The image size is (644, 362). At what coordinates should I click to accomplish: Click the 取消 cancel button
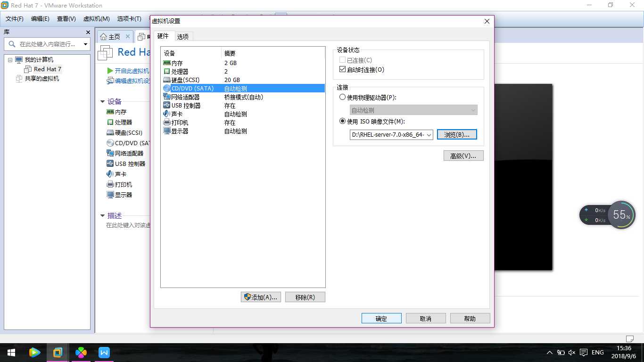click(x=426, y=318)
